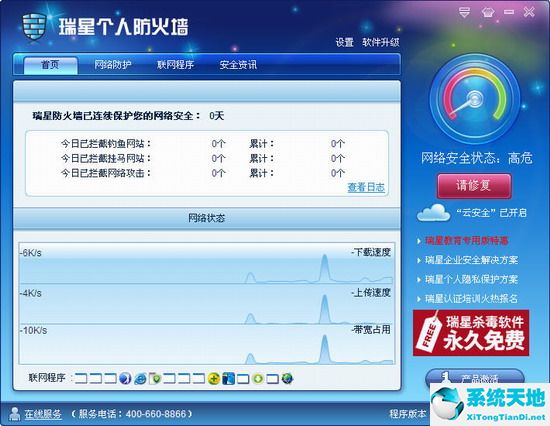Click the Rising firewall shield logo

click(x=34, y=26)
